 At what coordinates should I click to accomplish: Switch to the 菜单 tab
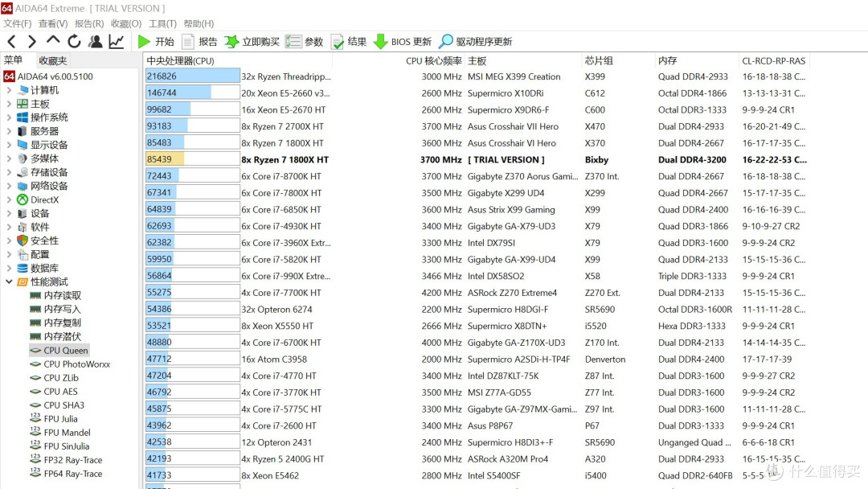tap(14, 60)
